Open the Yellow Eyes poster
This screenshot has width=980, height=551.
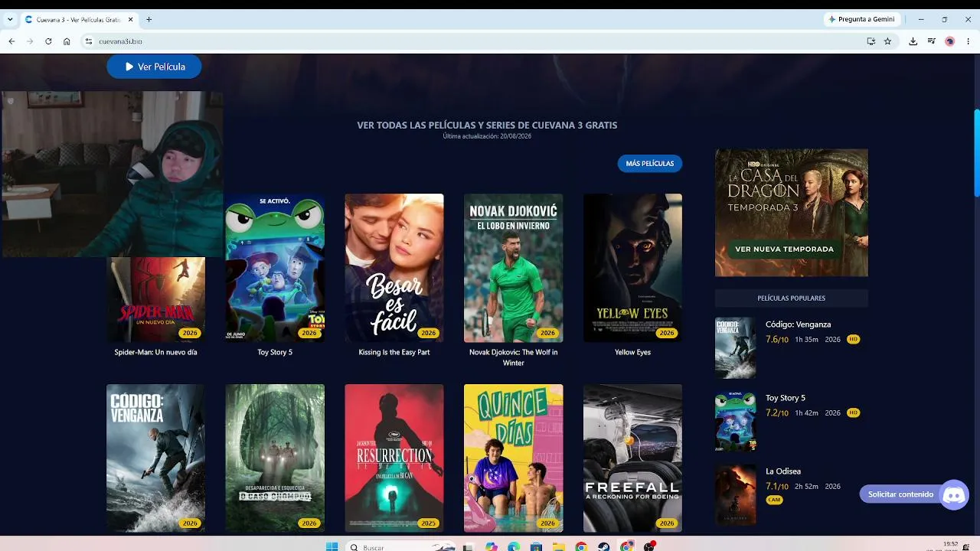coord(632,268)
